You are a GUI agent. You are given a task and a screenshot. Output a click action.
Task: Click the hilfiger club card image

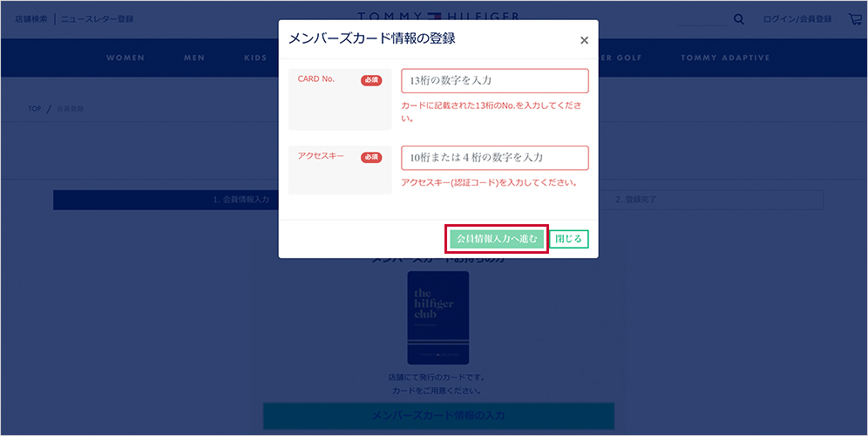(438, 317)
